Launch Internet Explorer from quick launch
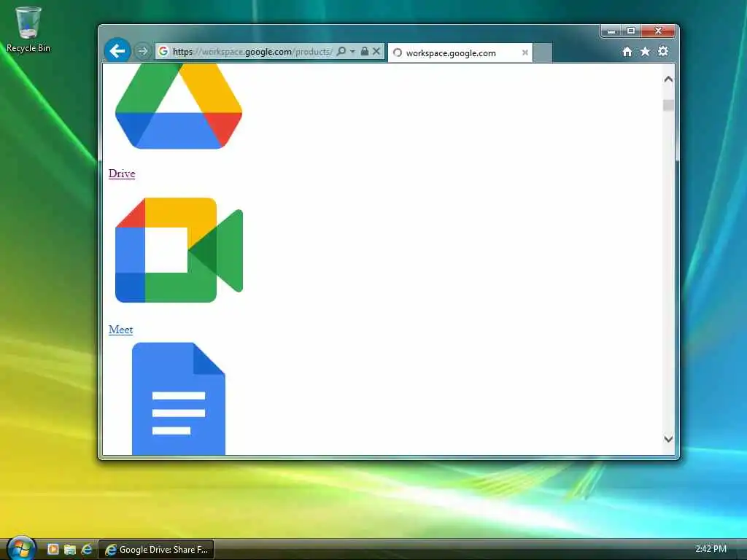This screenshot has height=560, width=747. coord(87,550)
